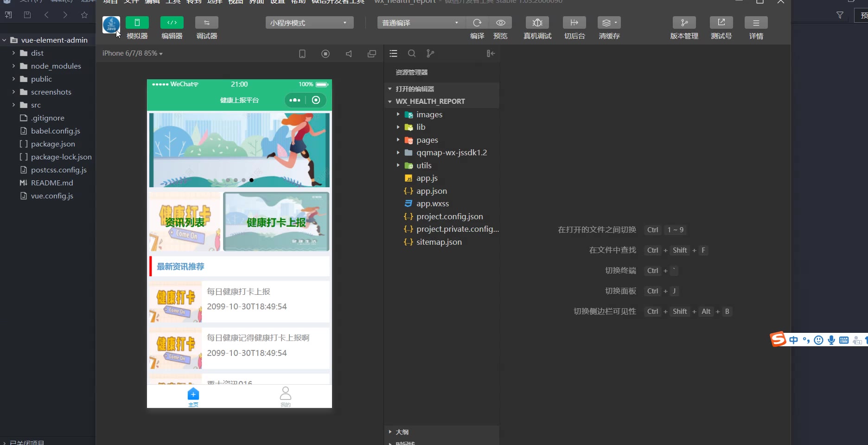This screenshot has height=445, width=868.
Task: Click the detach simulator window icon
Action: pos(372,54)
